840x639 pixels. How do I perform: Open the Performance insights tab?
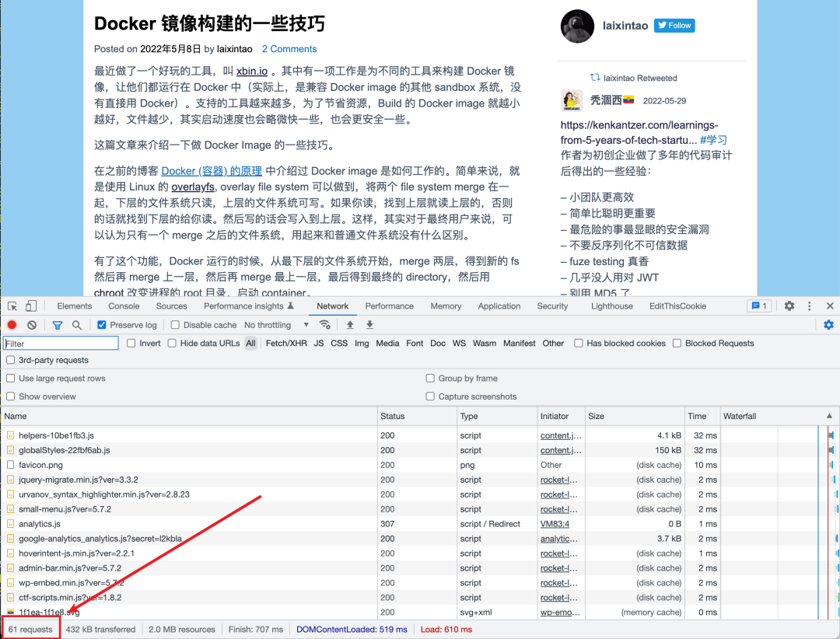click(x=249, y=306)
